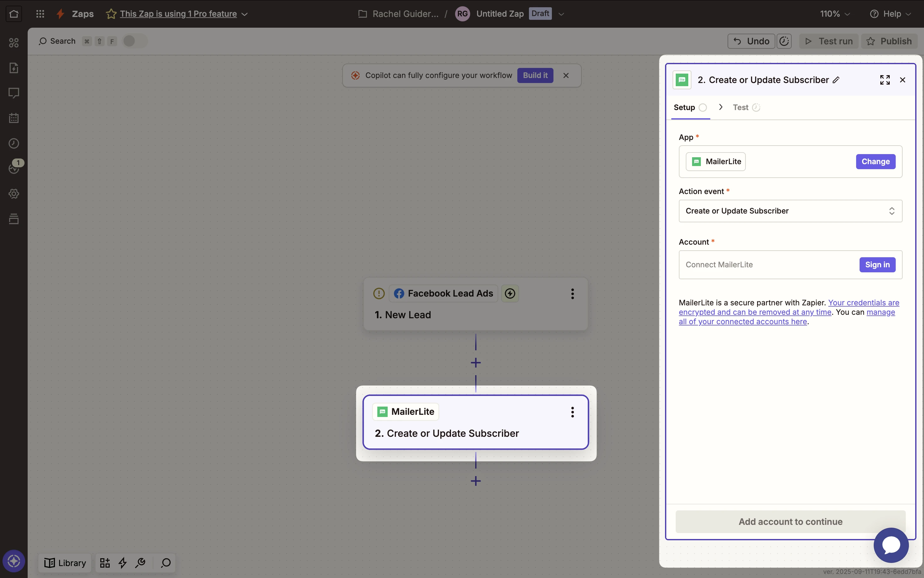The width and height of the screenshot is (924, 578).
Task: Open the Library button
Action: click(65, 563)
